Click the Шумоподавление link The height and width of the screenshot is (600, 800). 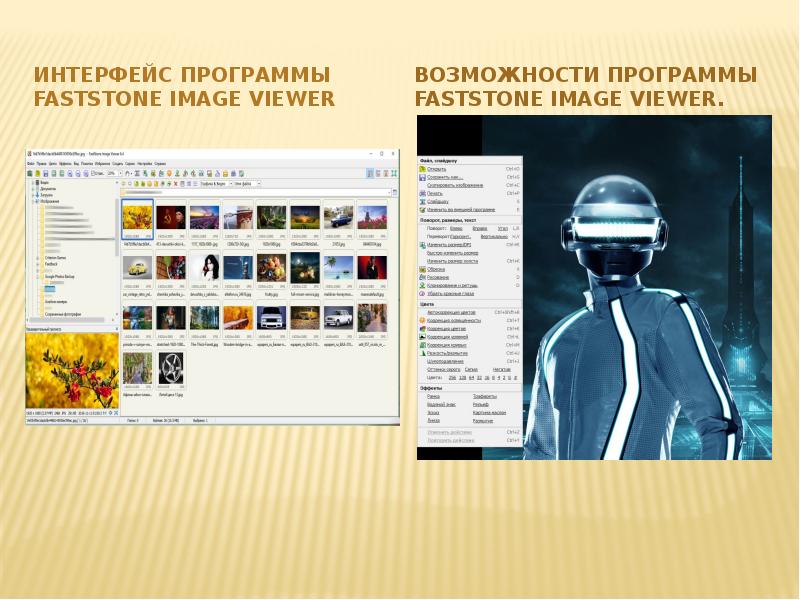pyautogui.click(x=445, y=361)
